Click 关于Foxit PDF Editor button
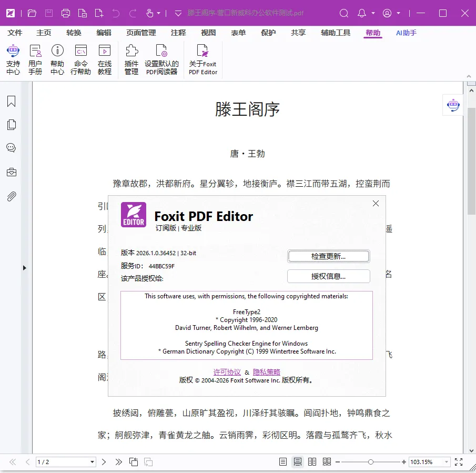 203,59
